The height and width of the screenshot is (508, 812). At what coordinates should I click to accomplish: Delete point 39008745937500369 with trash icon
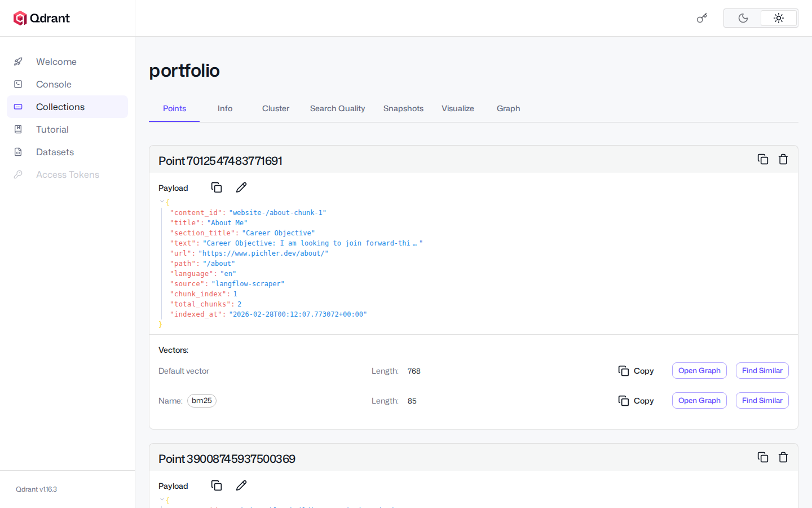pyautogui.click(x=783, y=457)
